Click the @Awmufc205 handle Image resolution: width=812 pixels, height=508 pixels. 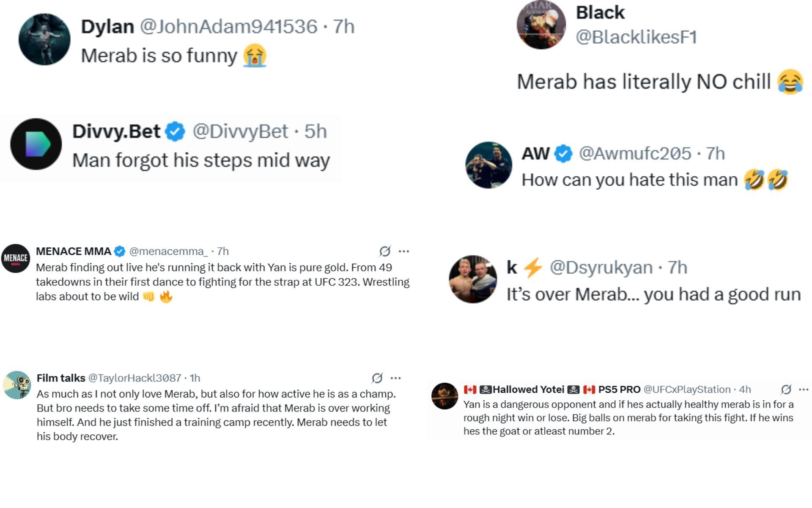pyautogui.click(x=635, y=154)
